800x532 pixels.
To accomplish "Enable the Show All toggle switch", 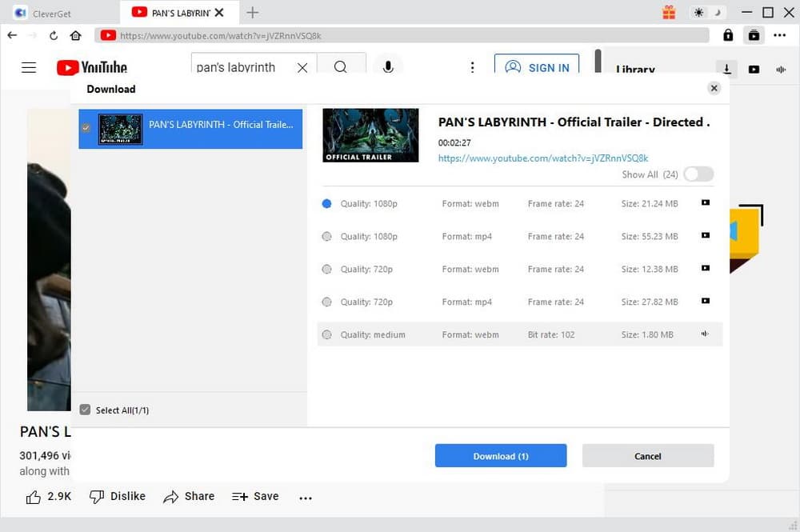I will click(x=698, y=174).
